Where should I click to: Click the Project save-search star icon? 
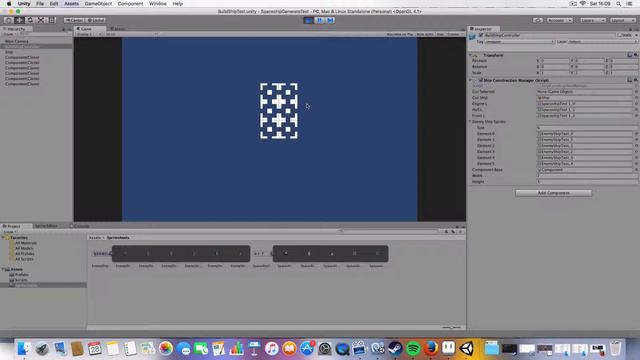point(460,231)
